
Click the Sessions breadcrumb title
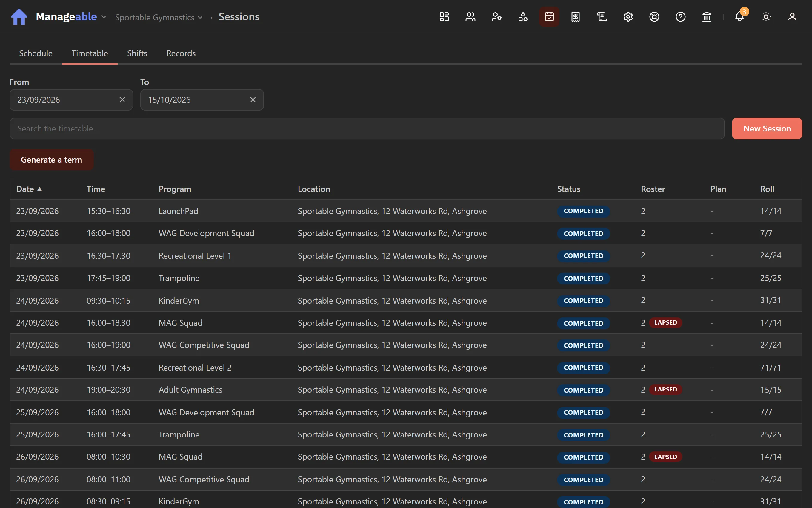(x=239, y=16)
